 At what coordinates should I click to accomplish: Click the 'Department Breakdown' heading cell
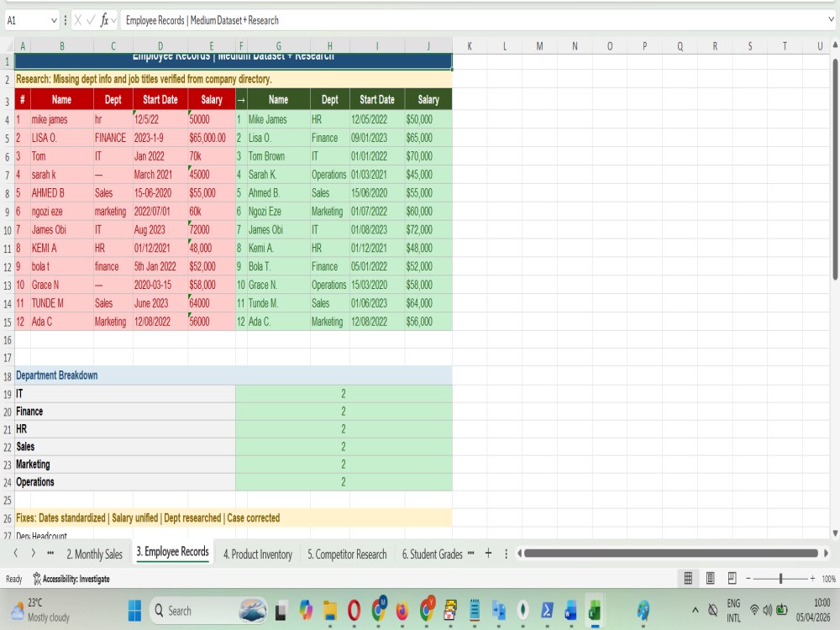(x=233, y=375)
